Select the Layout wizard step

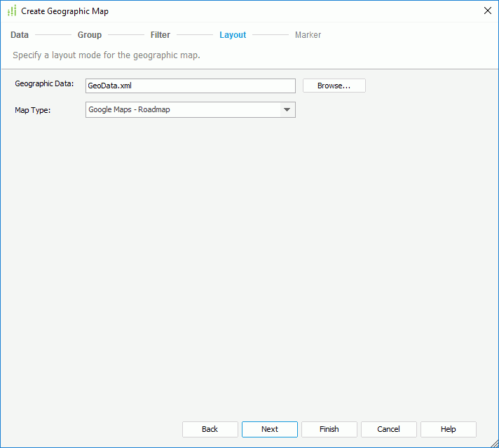point(233,35)
